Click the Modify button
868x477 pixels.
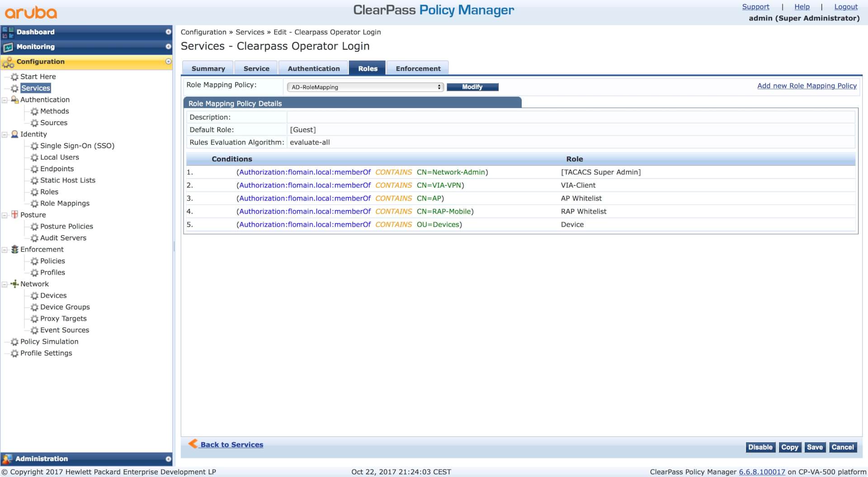coord(472,87)
